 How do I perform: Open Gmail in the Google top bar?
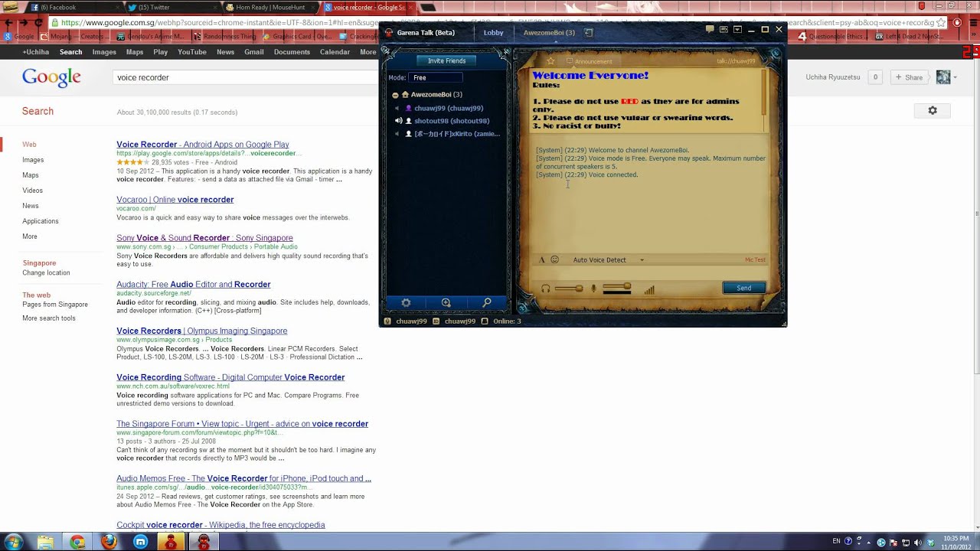(254, 52)
